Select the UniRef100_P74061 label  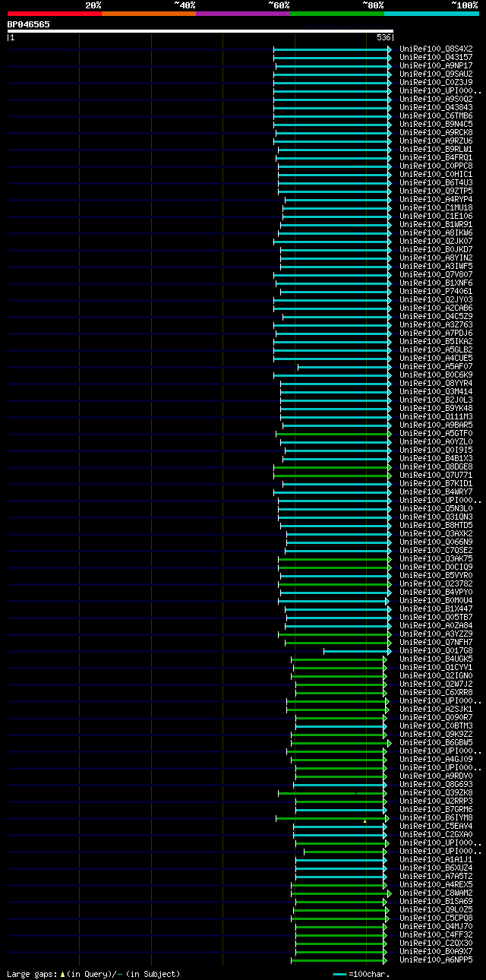tap(436, 291)
